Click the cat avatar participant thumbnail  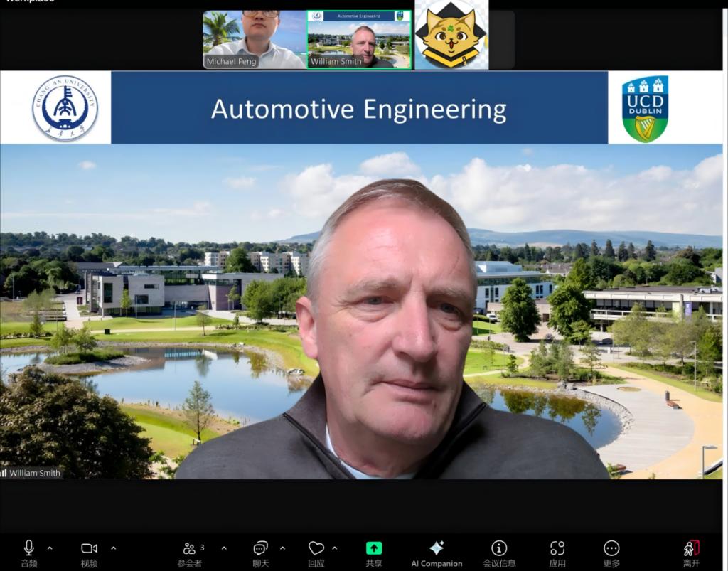click(x=451, y=36)
